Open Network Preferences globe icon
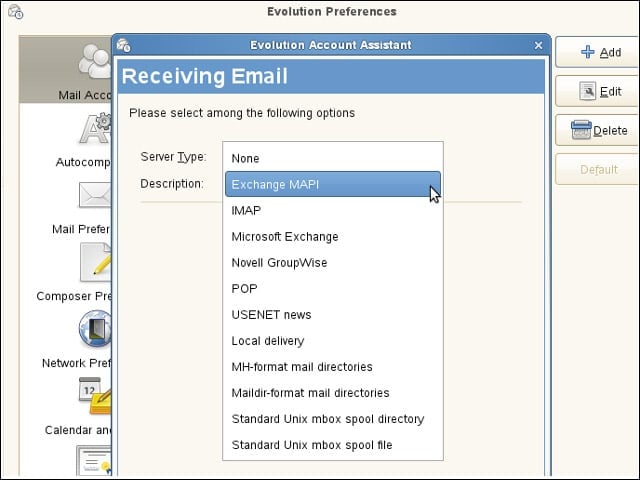Image resolution: width=640 pixels, height=480 pixels. click(x=95, y=329)
